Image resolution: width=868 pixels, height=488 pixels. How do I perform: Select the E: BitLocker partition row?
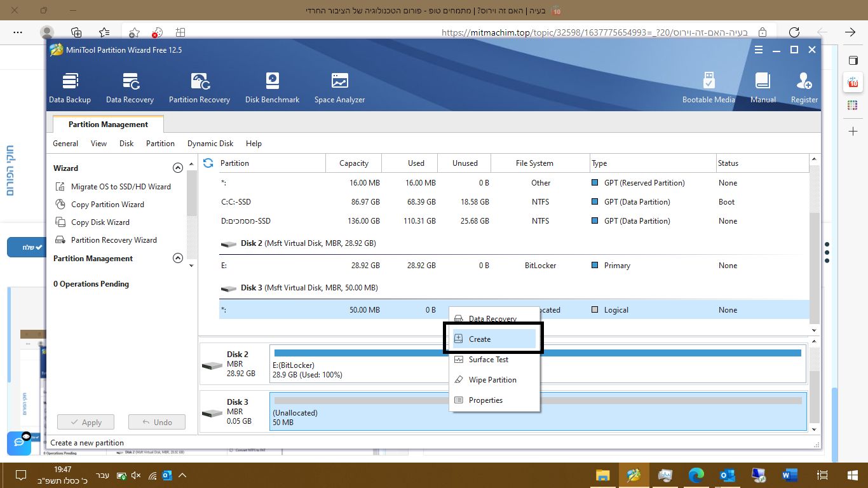click(x=514, y=266)
